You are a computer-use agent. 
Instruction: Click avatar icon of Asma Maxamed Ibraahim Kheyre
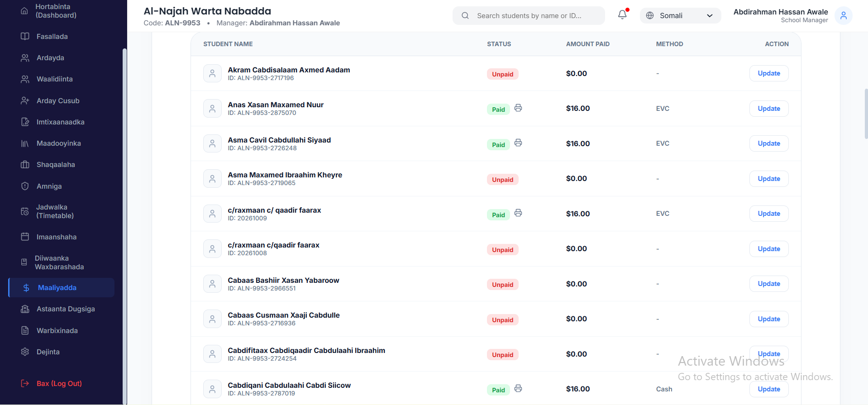coord(212,179)
